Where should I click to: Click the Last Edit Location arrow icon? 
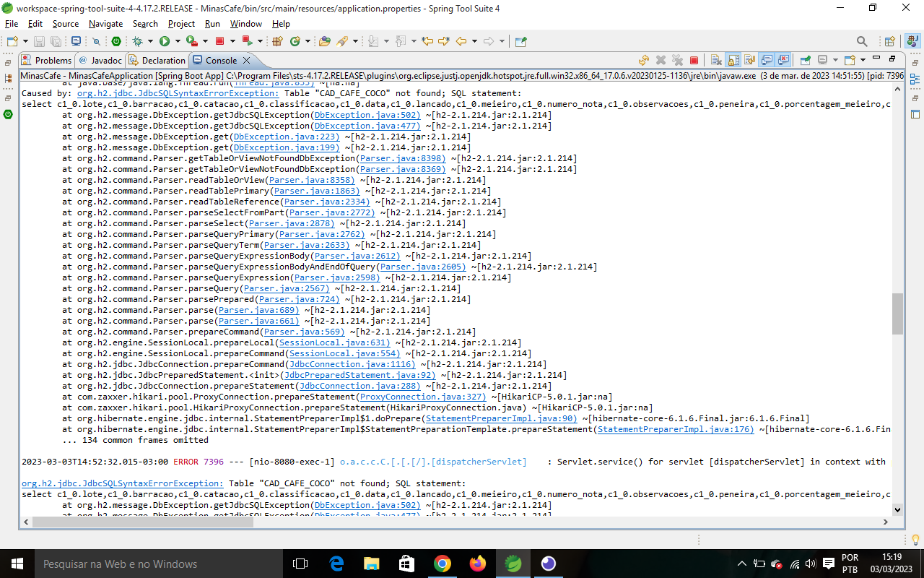(427, 41)
